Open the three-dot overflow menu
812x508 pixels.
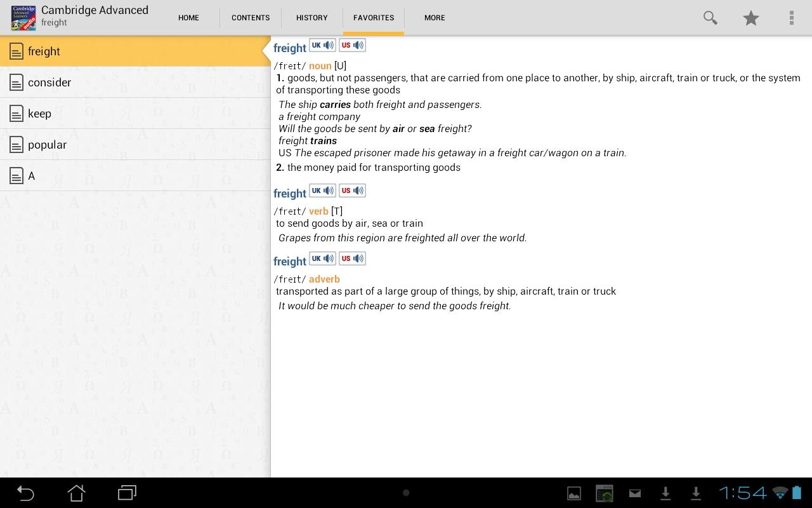pyautogui.click(x=791, y=18)
